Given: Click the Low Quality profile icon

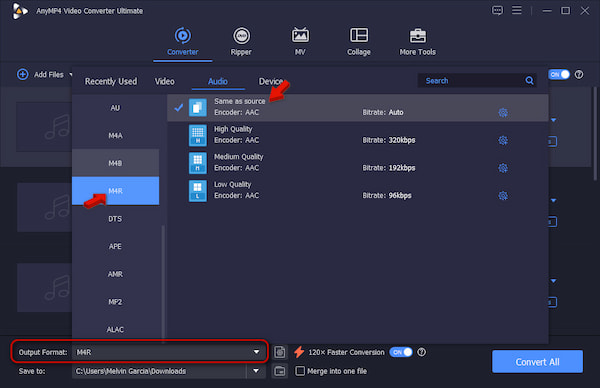Looking at the screenshot, I should pyautogui.click(x=197, y=191).
